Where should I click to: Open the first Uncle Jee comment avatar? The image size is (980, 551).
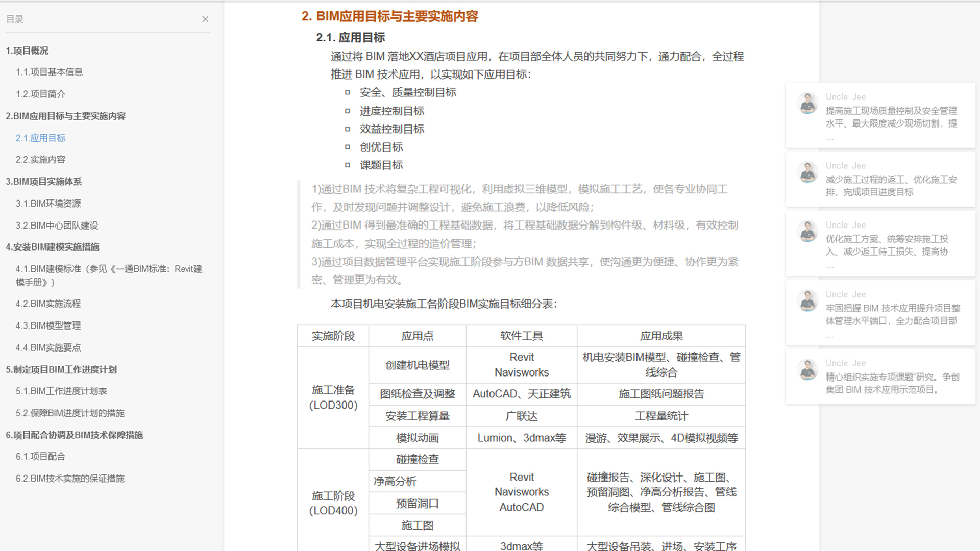(807, 103)
